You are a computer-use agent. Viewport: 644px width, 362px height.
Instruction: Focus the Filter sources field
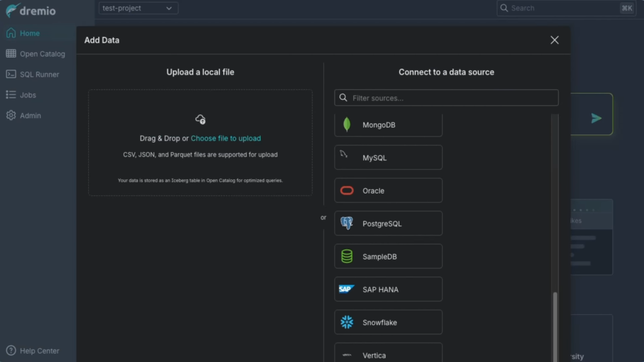(447, 97)
